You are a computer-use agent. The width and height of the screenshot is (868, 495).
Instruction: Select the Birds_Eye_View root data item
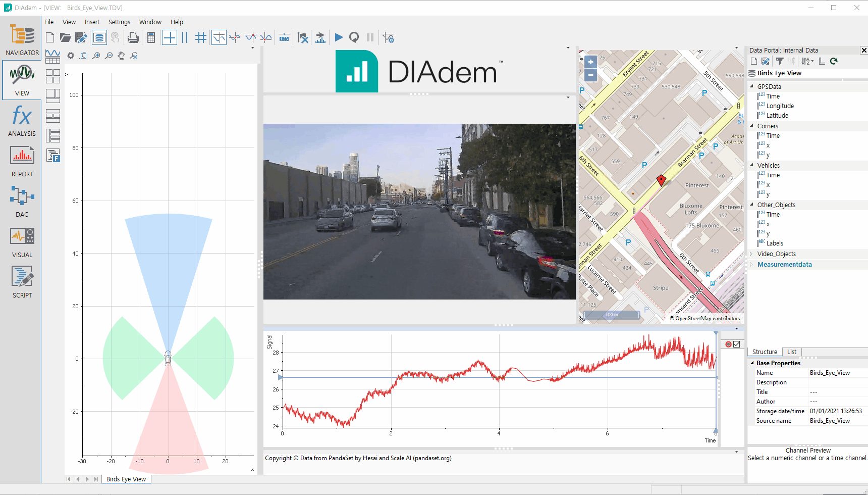click(x=779, y=73)
